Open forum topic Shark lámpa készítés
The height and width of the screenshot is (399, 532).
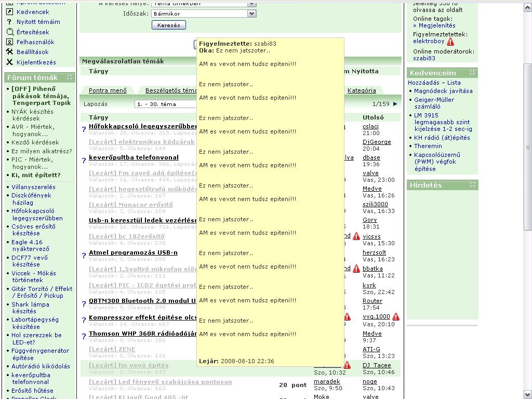(x=30, y=308)
